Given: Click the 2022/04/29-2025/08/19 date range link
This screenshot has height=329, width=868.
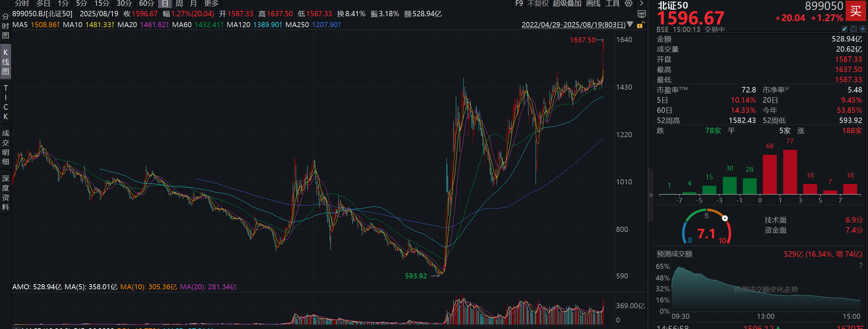Looking at the screenshot, I should (573, 24).
